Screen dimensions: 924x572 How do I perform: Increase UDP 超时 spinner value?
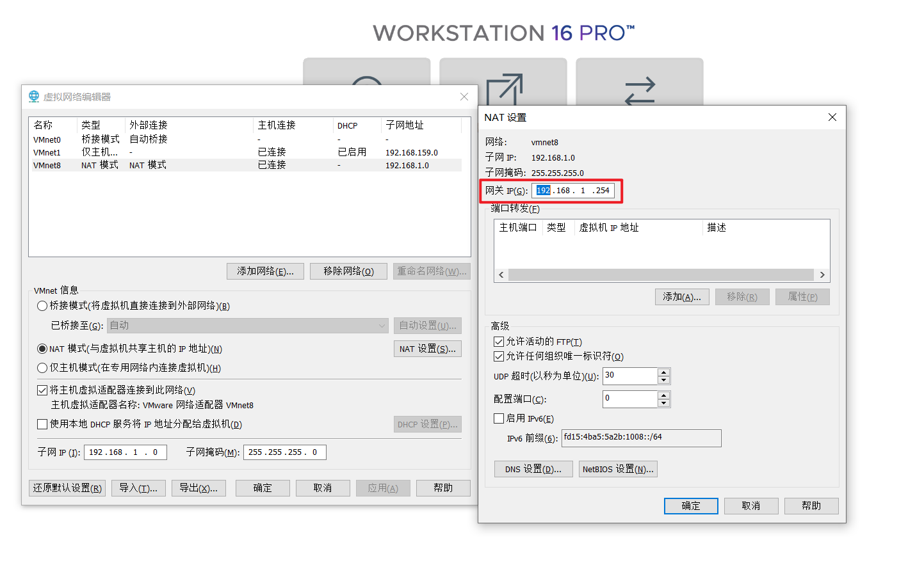664,372
